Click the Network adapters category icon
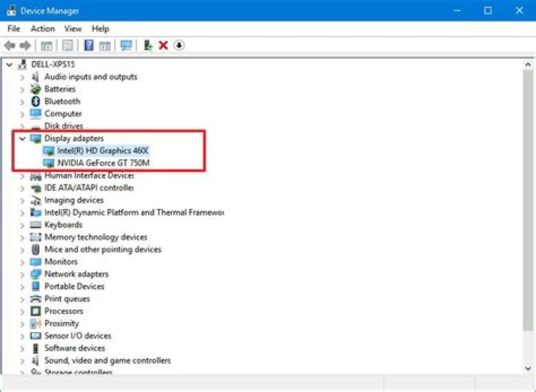This screenshot has width=536, height=392. pos(36,274)
